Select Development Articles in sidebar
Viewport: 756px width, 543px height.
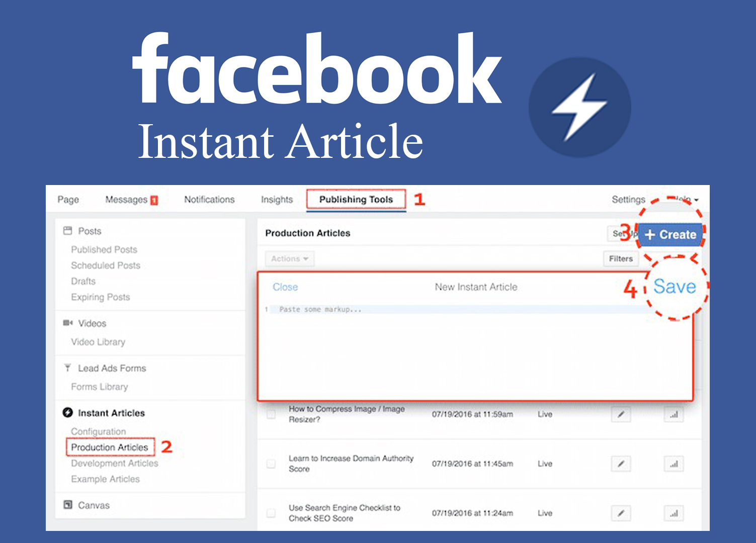tap(115, 463)
